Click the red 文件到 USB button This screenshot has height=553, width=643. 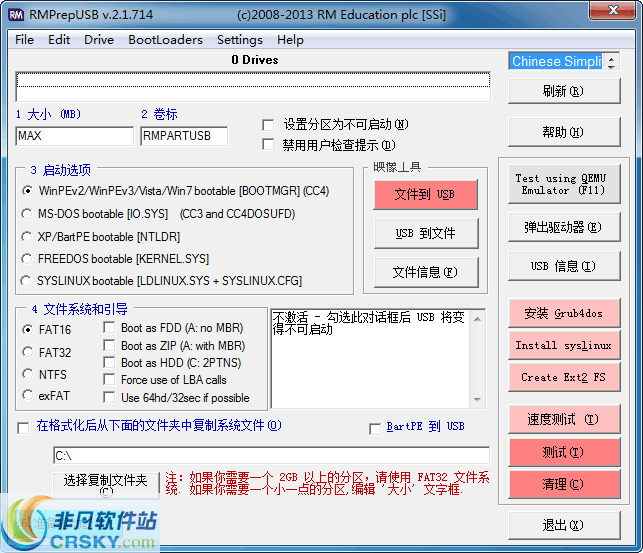click(x=426, y=194)
